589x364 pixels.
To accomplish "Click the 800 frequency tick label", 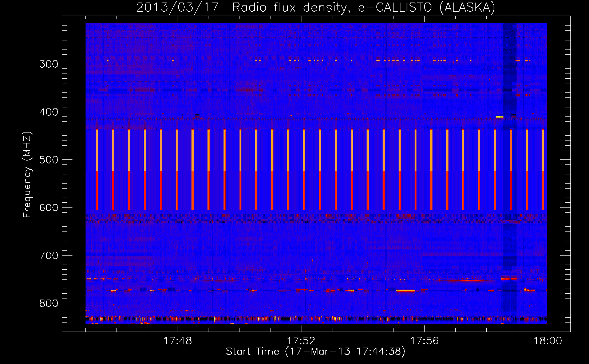I will [x=49, y=304].
